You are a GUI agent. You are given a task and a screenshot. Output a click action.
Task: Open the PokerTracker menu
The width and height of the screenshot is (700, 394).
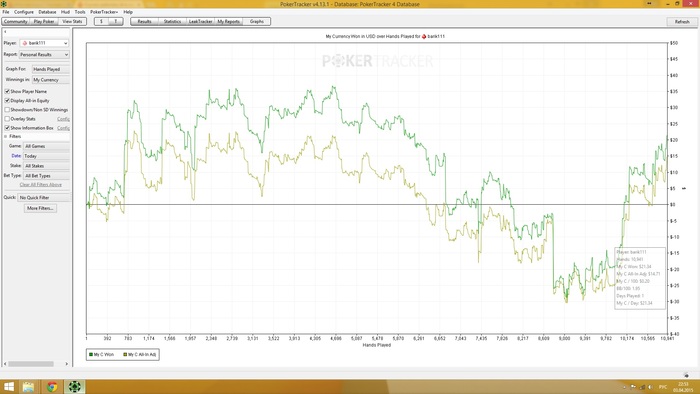tap(104, 12)
